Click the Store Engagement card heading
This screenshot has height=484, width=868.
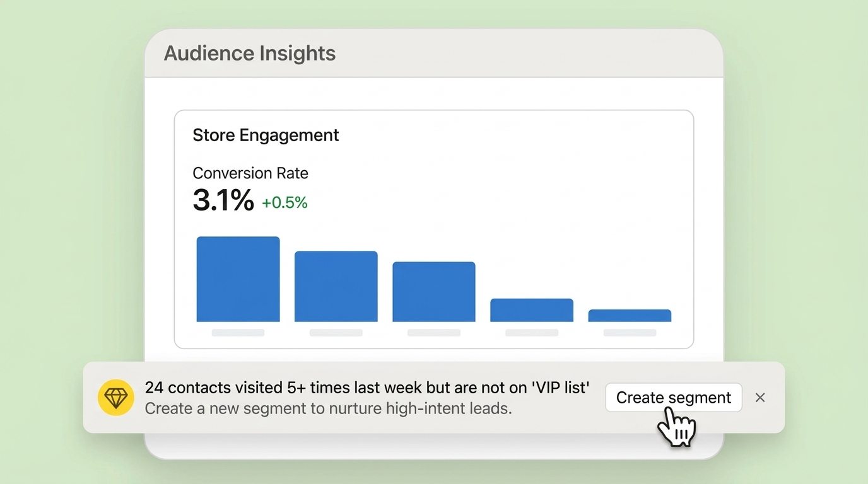(266, 135)
